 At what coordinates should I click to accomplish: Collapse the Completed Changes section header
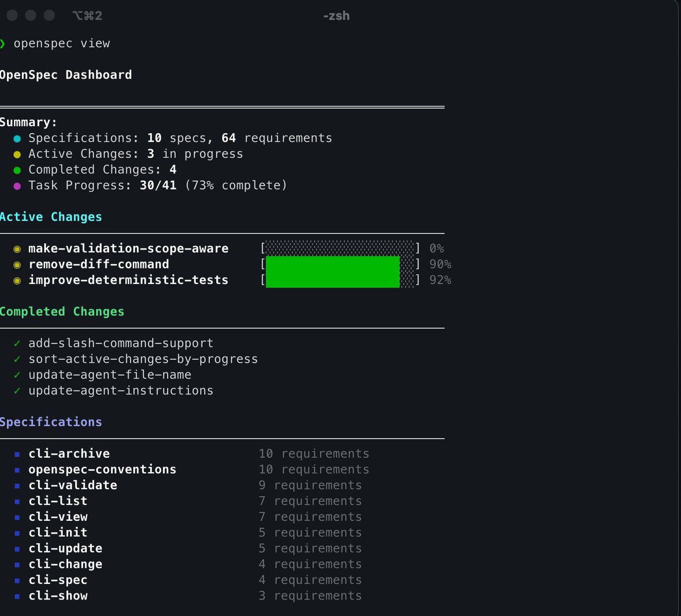(62, 312)
